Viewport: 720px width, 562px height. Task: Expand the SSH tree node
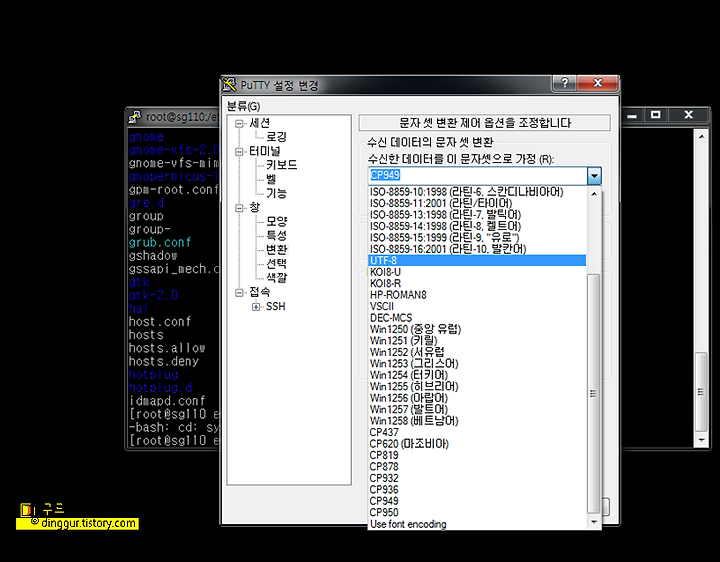256,307
